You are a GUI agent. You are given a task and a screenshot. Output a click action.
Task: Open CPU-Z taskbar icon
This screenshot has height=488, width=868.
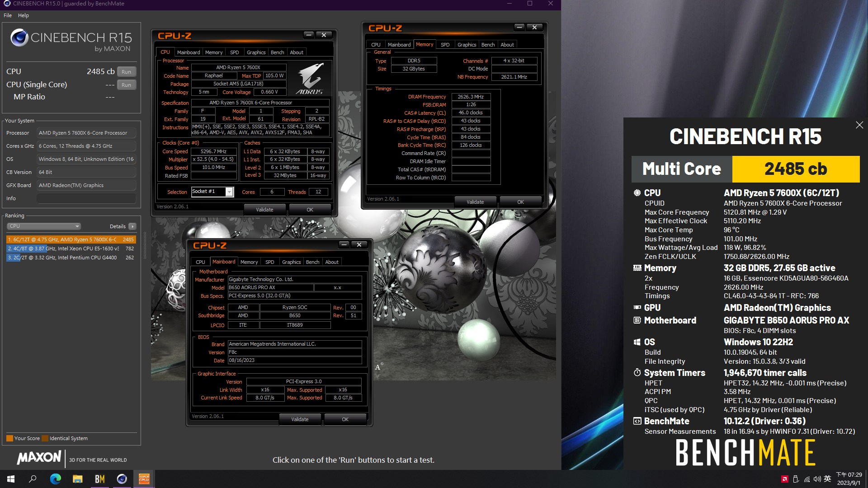(x=144, y=479)
